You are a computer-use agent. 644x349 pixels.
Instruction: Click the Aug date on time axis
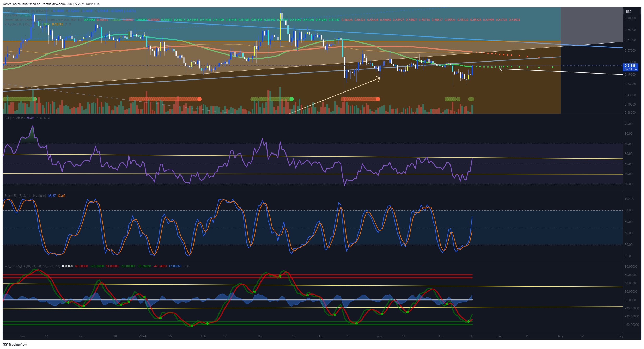(x=560, y=336)
